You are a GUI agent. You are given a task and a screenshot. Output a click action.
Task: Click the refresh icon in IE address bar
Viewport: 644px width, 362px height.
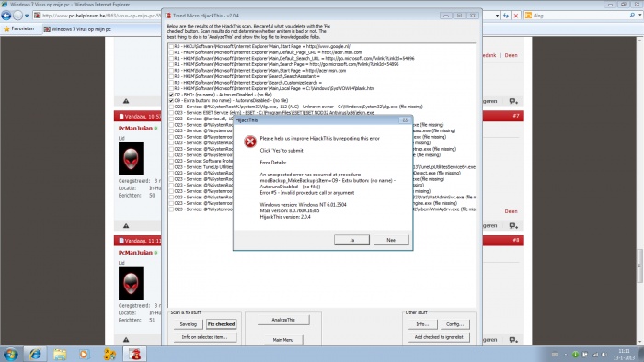click(x=506, y=16)
